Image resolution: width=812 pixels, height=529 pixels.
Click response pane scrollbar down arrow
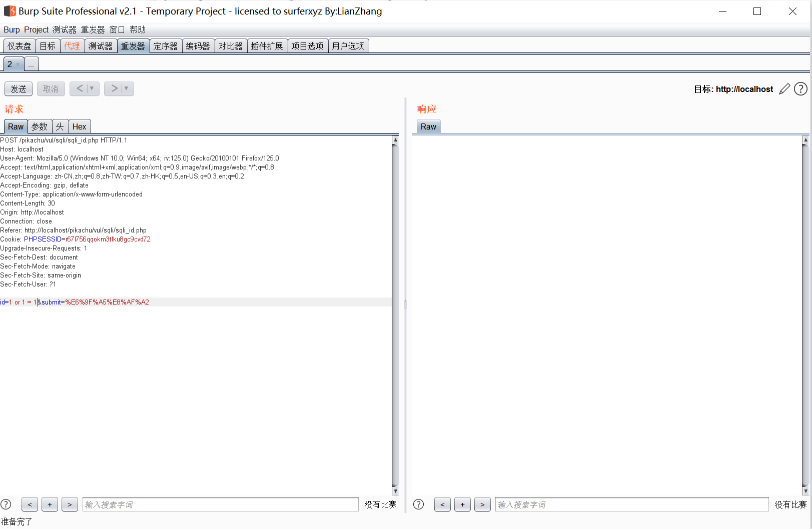(x=805, y=491)
